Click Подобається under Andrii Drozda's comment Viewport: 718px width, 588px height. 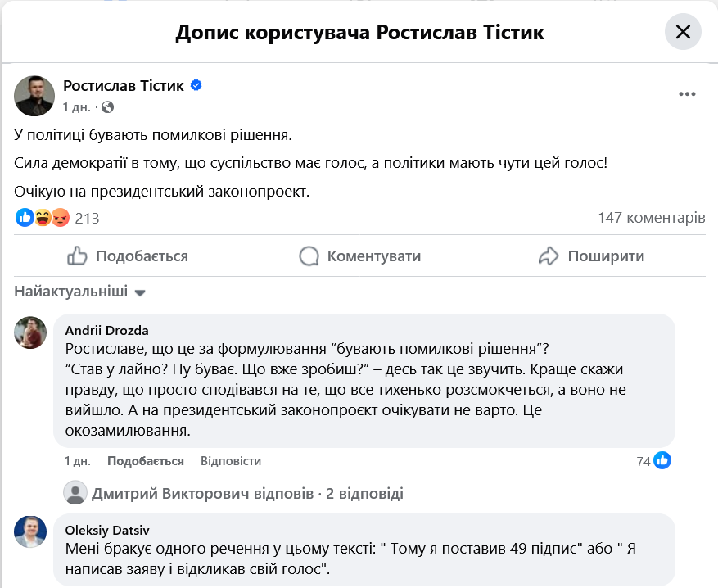coord(144,460)
